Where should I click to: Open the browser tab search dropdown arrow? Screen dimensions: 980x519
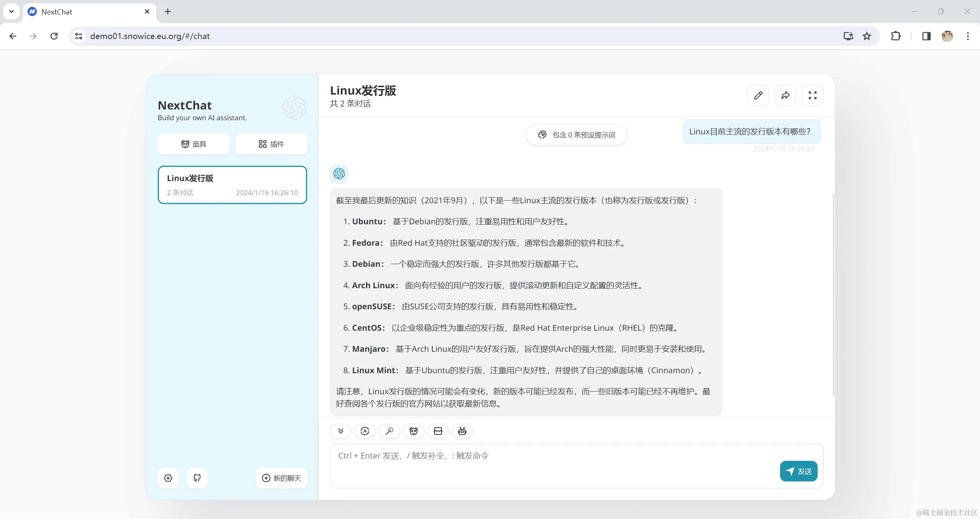point(11,11)
